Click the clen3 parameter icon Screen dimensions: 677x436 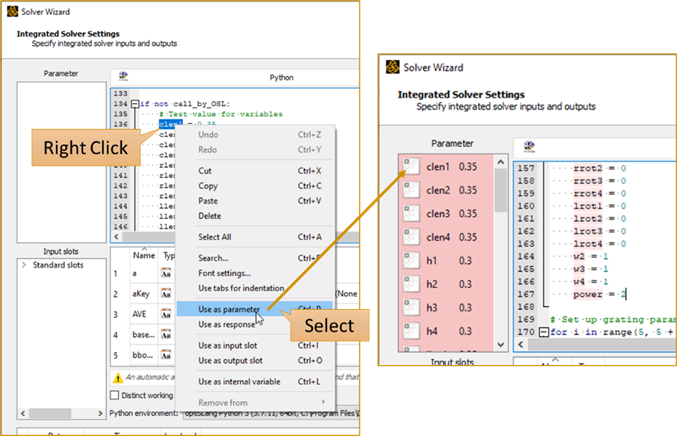(411, 213)
